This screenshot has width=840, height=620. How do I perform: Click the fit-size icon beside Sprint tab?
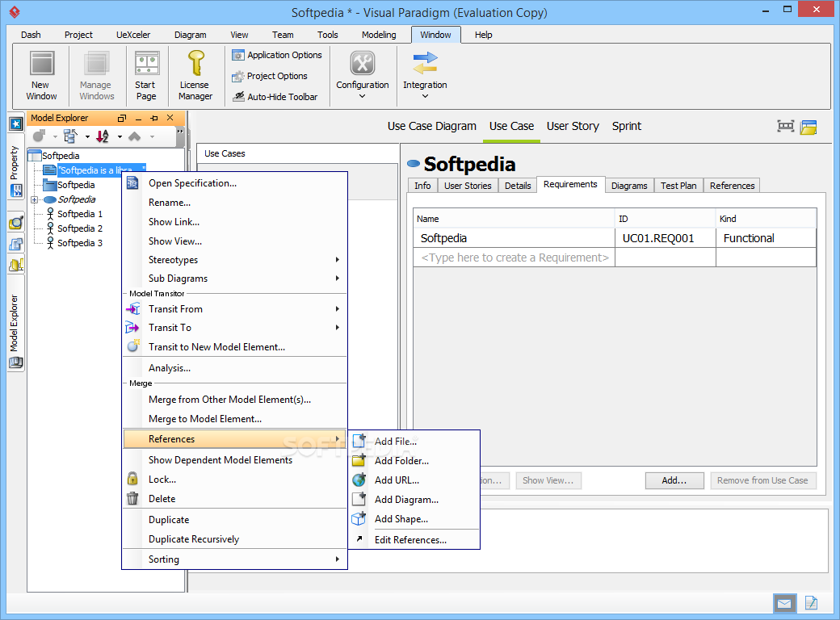coord(785,127)
